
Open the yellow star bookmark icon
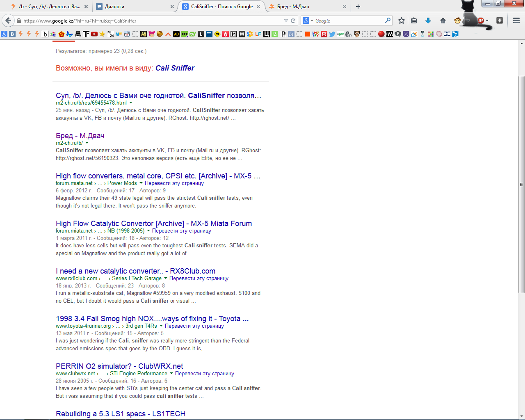103,34
